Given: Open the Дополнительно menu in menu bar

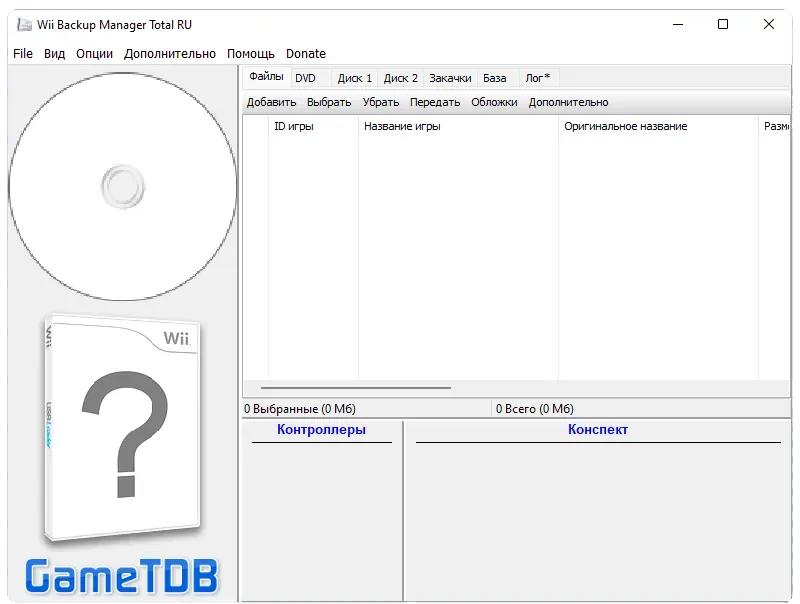Looking at the screenshot, I should [170, 54].
